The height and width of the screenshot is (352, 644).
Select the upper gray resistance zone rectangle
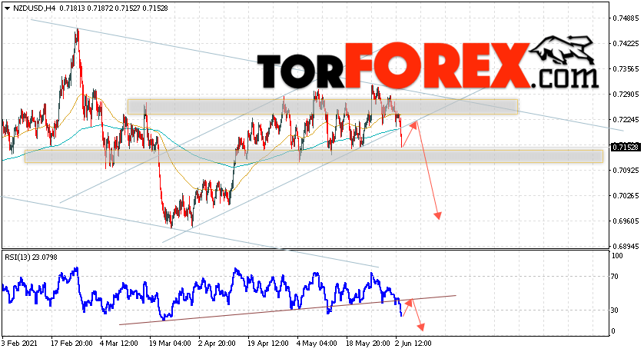(x=323, y=107)
